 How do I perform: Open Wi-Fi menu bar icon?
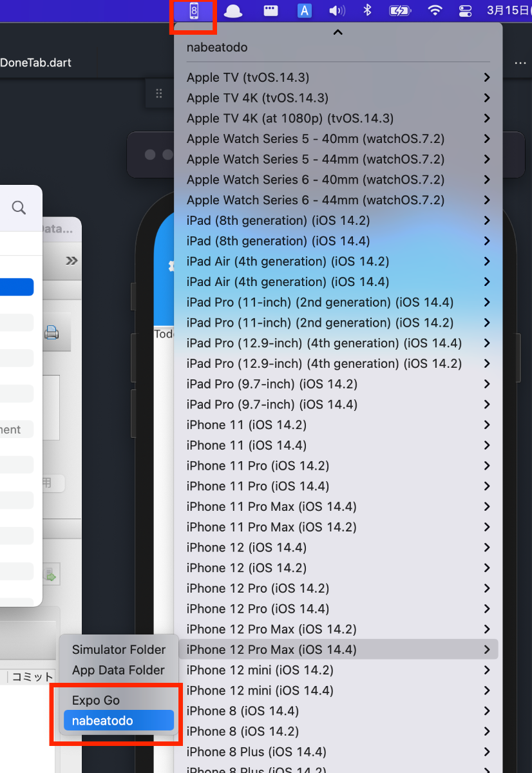point(435,10)
